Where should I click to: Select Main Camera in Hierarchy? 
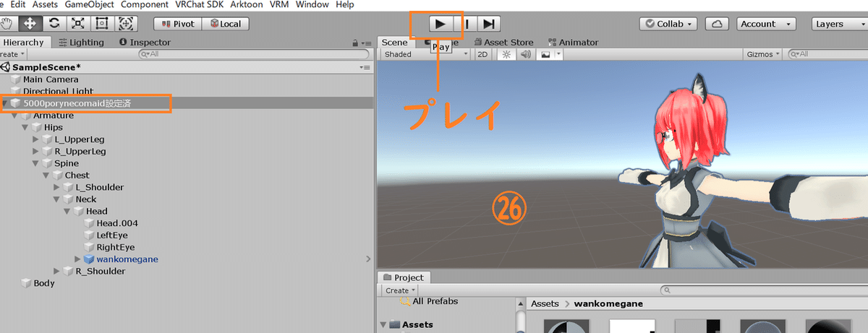(x=51, y=79)
